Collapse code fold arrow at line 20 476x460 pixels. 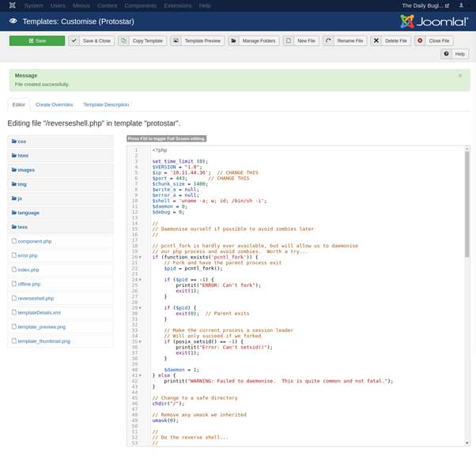coord(140,258)
